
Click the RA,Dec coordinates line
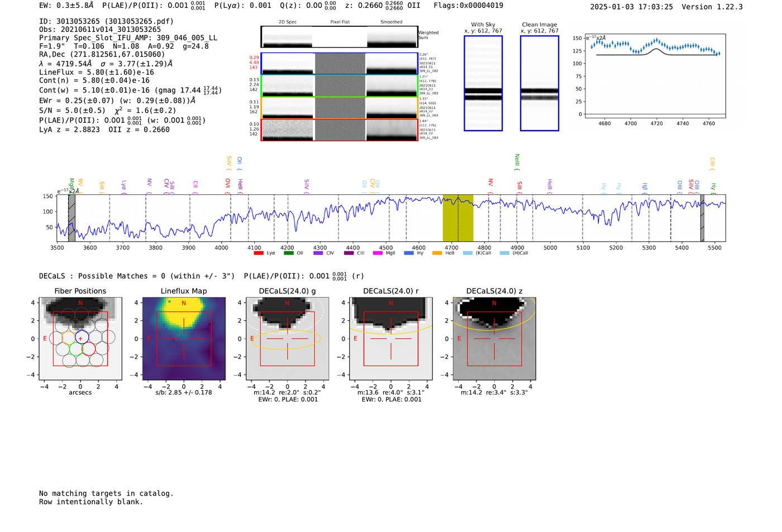point(102,54)
